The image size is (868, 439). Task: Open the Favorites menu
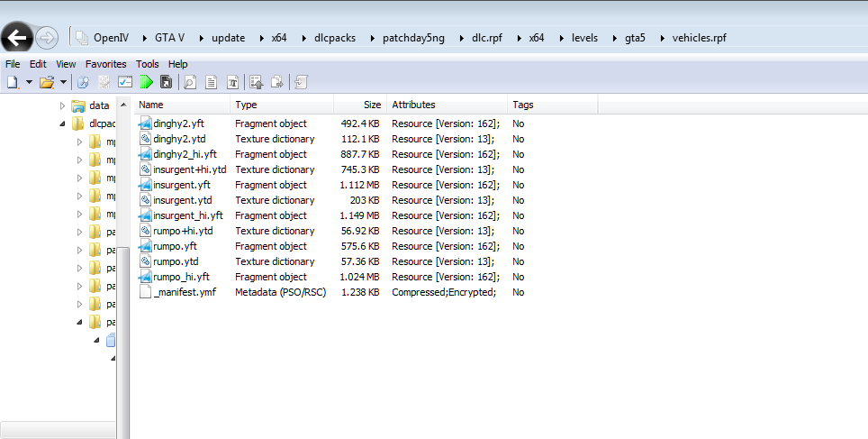click(105, 64)
